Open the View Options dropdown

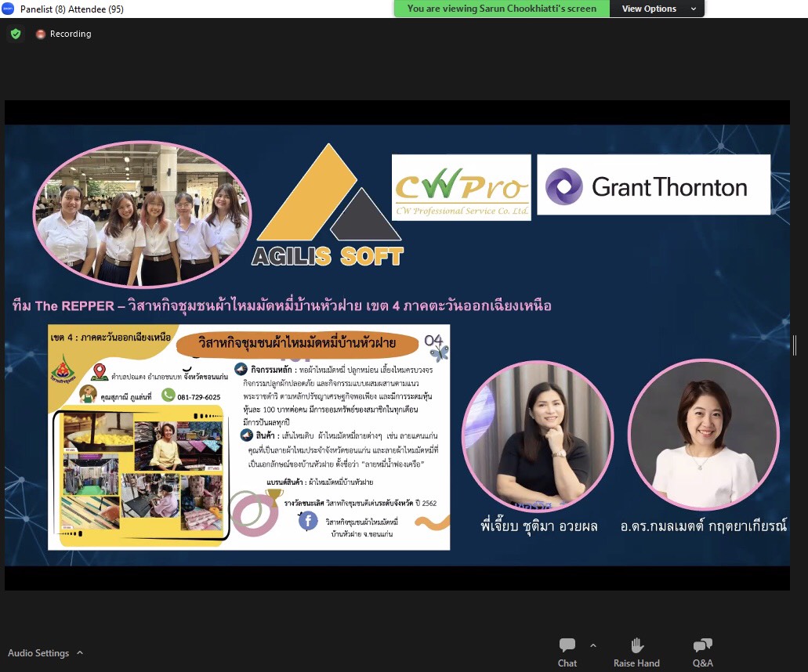[x=658, y=9]
